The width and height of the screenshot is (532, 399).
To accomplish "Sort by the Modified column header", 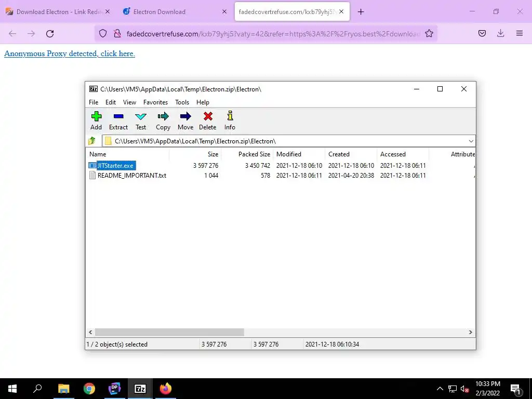I will 299,154.
